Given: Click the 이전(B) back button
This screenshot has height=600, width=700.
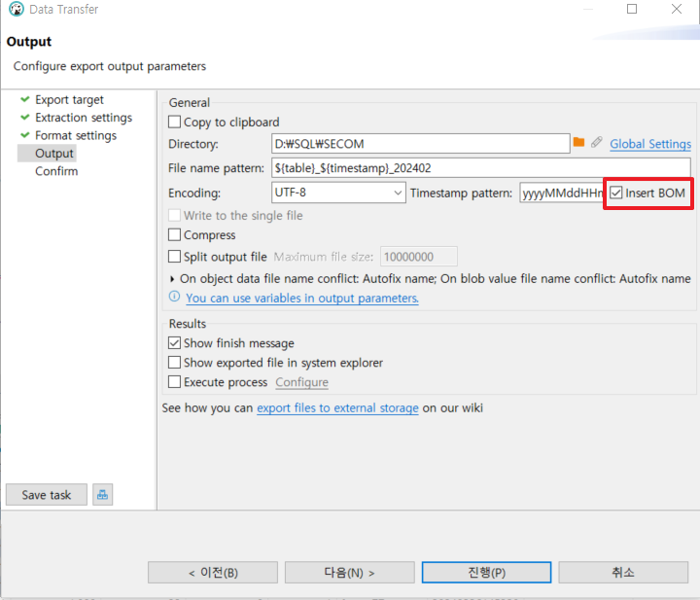Looking at the screenshot, I should coord(213,573).
